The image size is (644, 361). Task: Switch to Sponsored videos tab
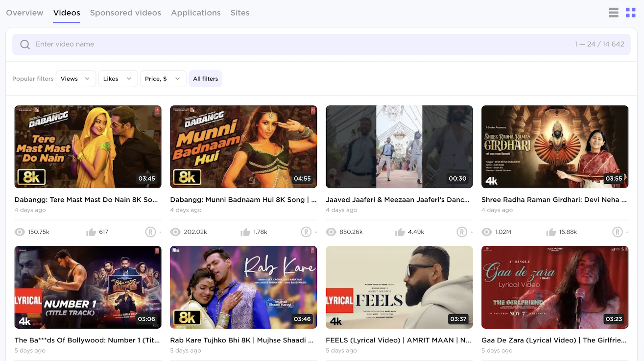pyautogui.click(x=125, y=13)
